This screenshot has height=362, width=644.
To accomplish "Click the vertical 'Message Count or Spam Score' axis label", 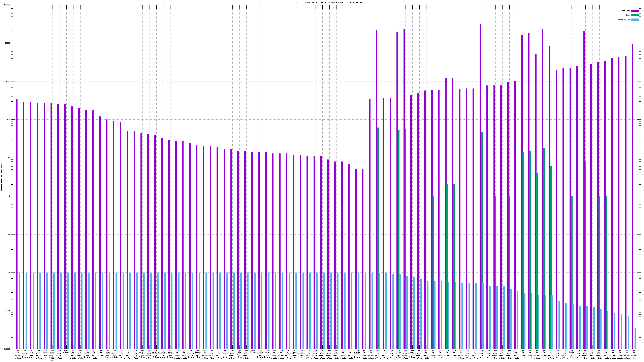I will click(x=1, y=177).
